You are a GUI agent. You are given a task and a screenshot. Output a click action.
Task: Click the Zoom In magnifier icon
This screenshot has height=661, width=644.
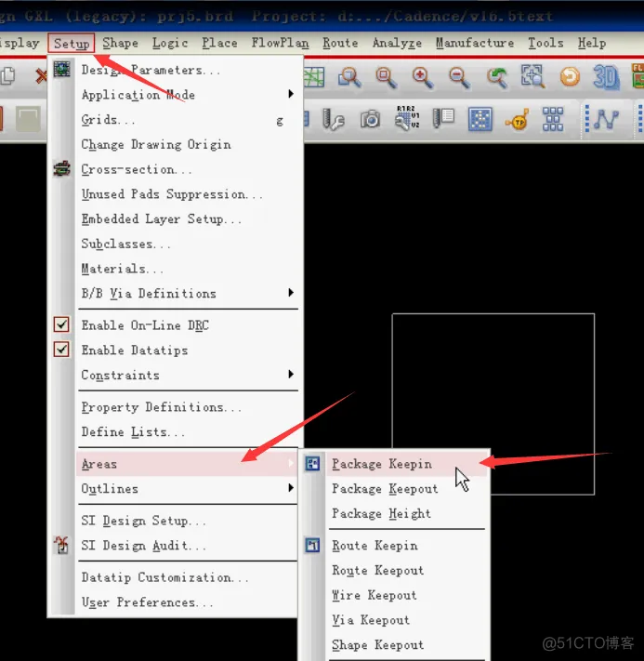tap(423, 77)
